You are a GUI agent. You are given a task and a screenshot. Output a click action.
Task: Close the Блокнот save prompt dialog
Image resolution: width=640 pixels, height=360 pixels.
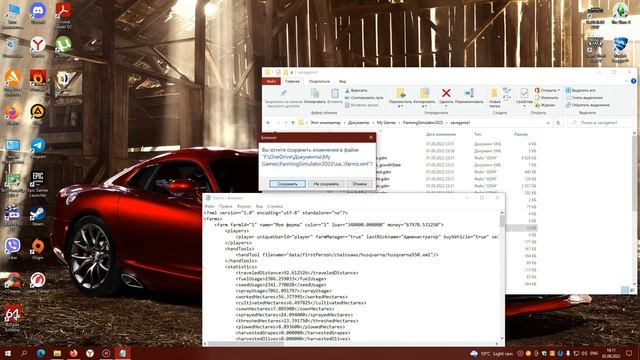point(371,138)
